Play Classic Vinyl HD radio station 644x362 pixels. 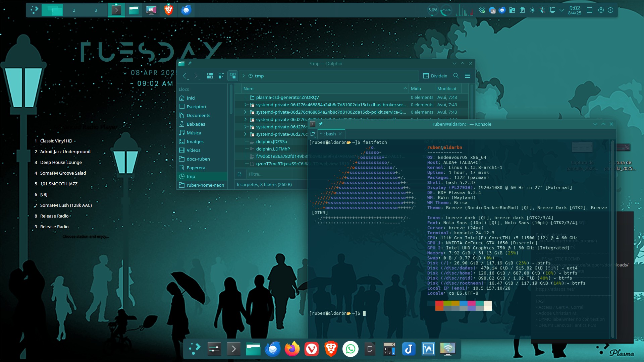pos(56,141)
